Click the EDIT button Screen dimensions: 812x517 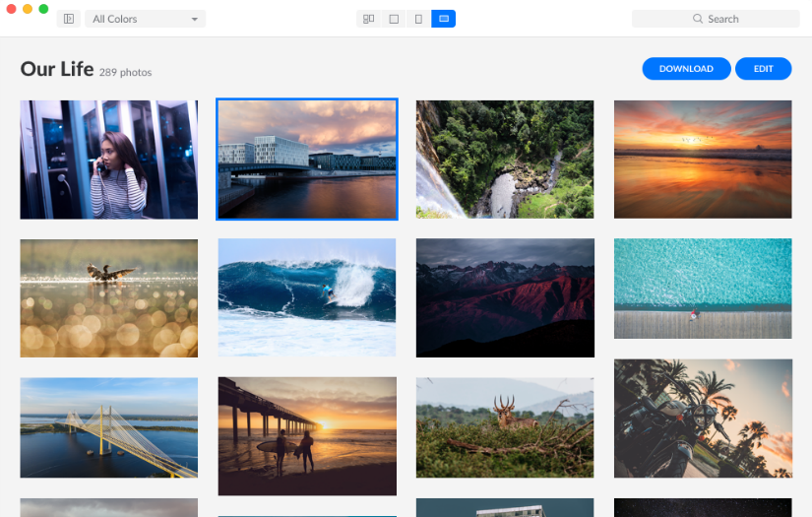[x=764, y=68]
